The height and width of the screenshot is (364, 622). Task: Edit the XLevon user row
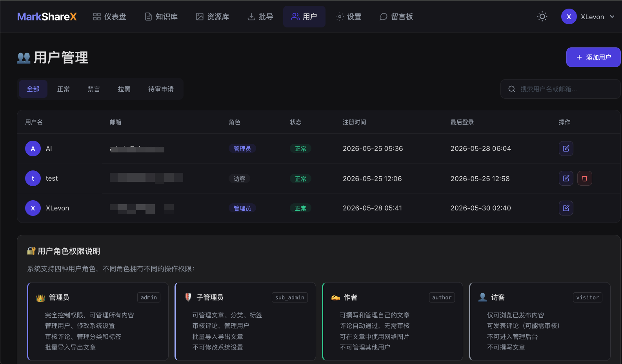click(x=566, y=208)
